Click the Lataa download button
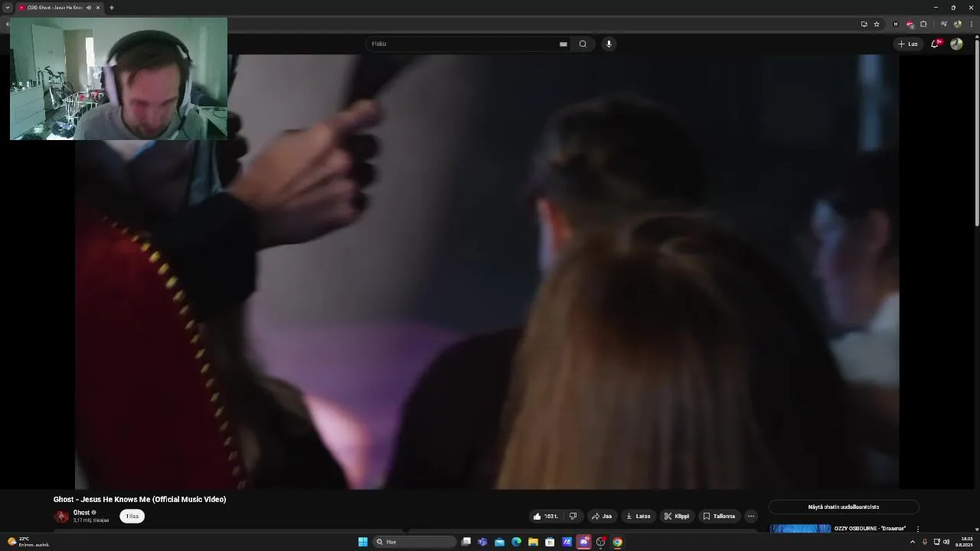980x551 pixels. pos(638,516)
